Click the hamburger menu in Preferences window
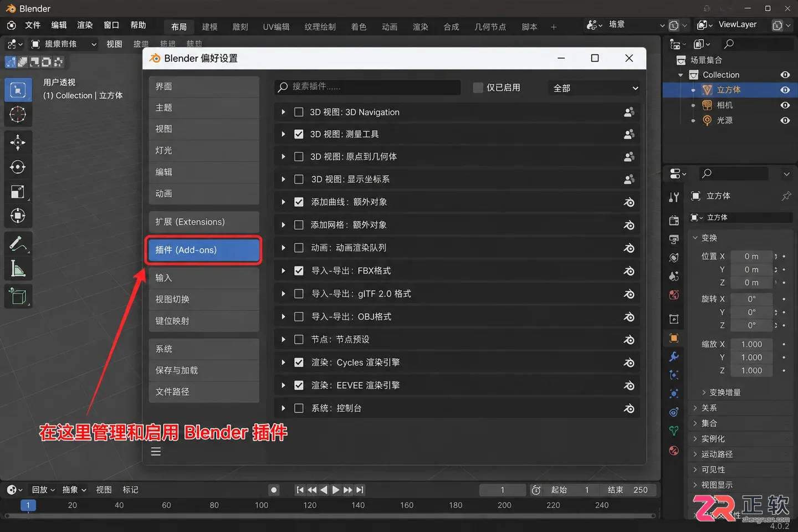This screenshot has width=798, height=532. [156, 452]
